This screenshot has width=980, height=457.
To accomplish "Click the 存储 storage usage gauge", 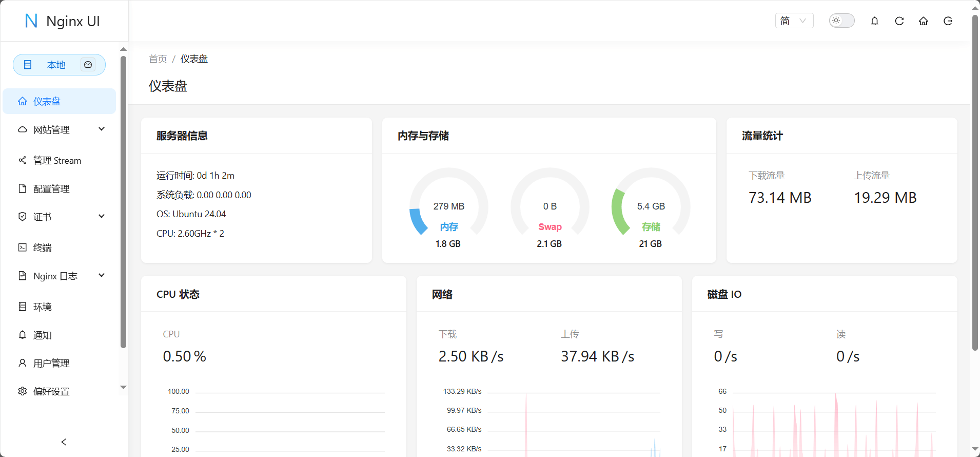I will [651, 208].
